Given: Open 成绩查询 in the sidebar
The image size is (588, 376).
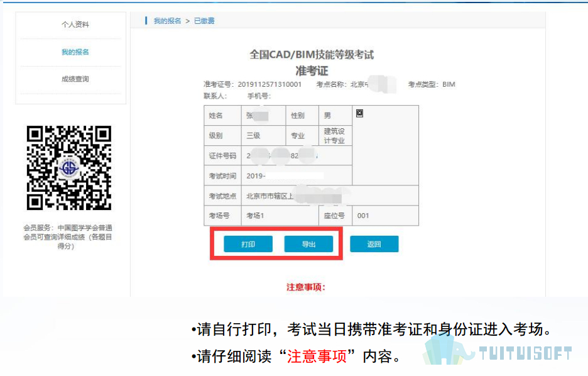Looking at the screenshot, I should click(75, 79).
